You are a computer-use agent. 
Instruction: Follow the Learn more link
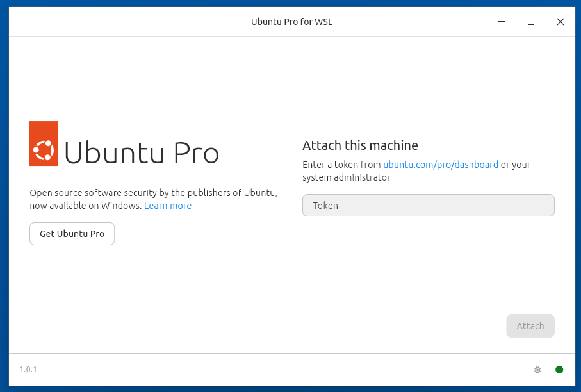[168, 206]
